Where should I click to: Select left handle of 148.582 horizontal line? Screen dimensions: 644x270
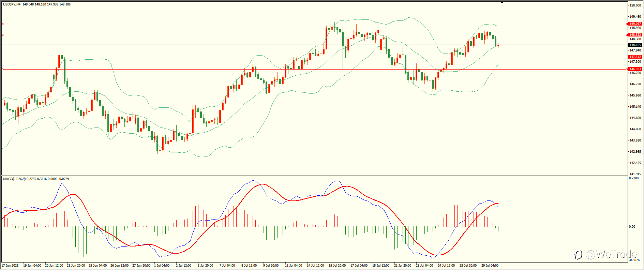[2, 35]
